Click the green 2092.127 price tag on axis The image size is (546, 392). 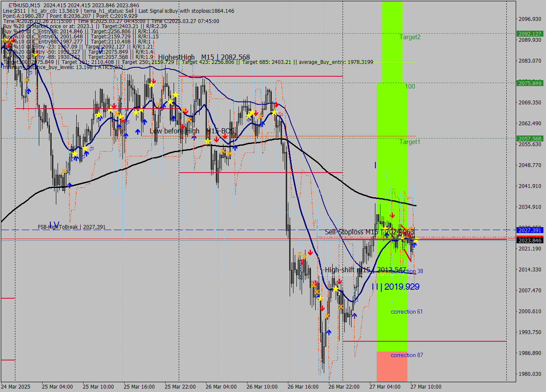point(529,34)
